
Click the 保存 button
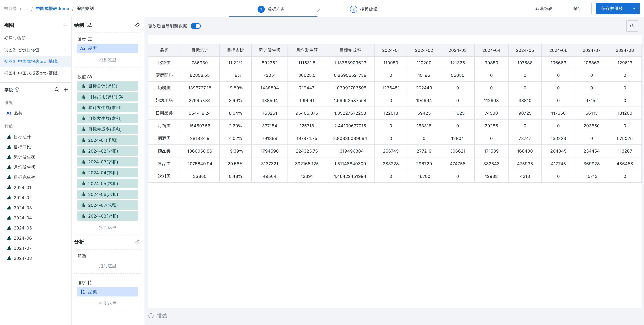[577, 8]
